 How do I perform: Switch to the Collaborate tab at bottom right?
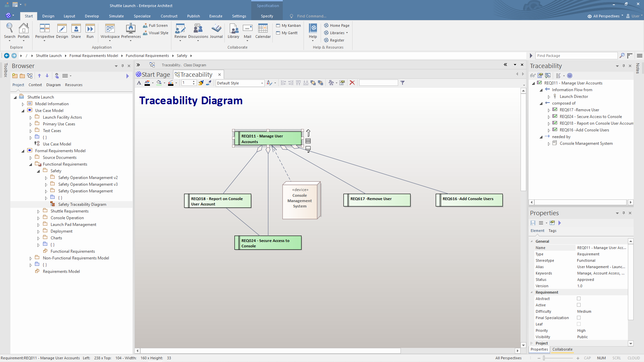[x=562, y=349]
